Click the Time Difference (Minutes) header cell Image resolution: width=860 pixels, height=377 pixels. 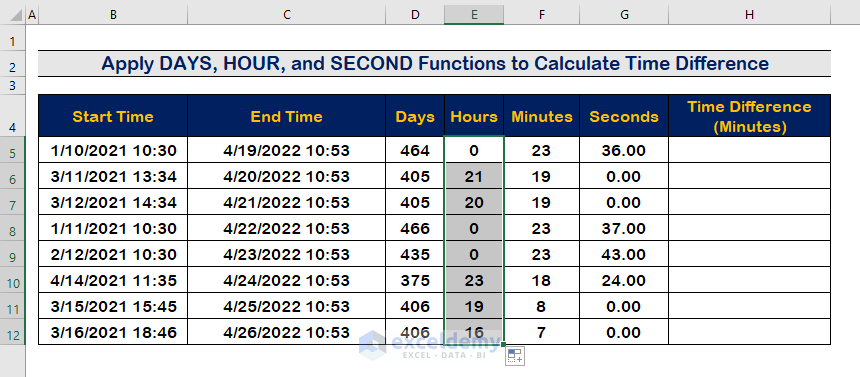point(749,116)
